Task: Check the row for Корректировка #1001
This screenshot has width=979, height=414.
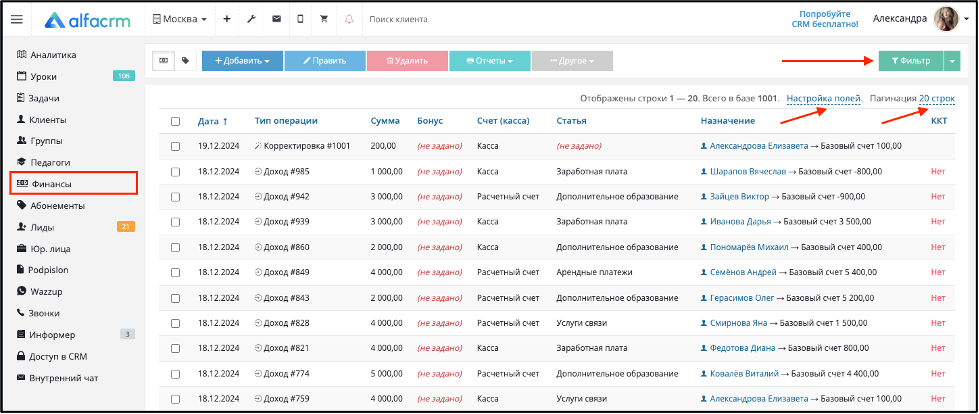Action: [x=175, y=146]
